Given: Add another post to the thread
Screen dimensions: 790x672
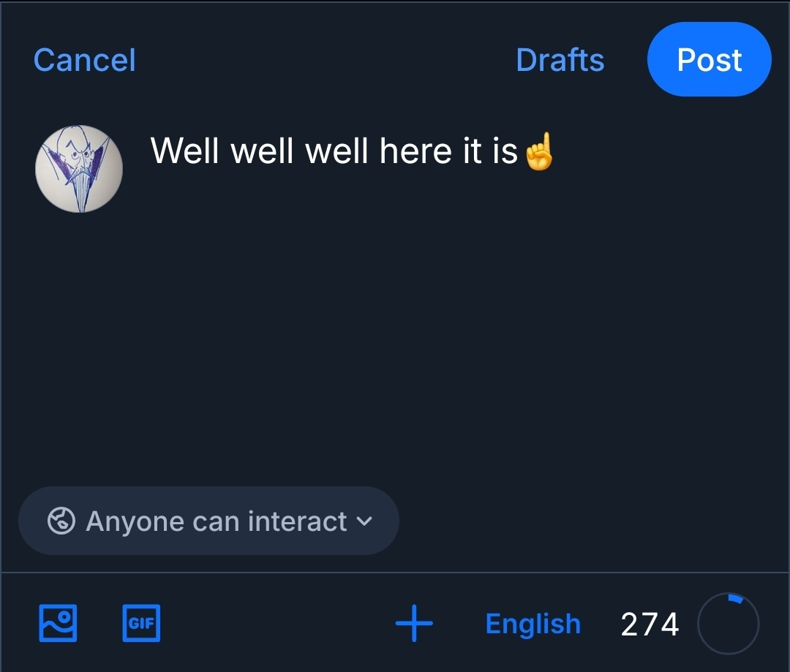Looking at the screenshot, I should (414, 624).
